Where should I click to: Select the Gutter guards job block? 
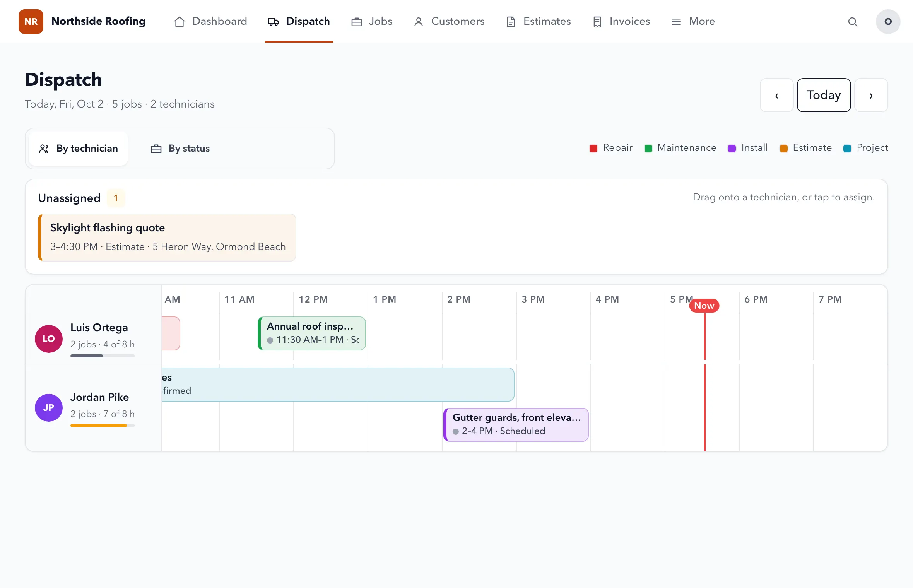[x=516, y=424]
